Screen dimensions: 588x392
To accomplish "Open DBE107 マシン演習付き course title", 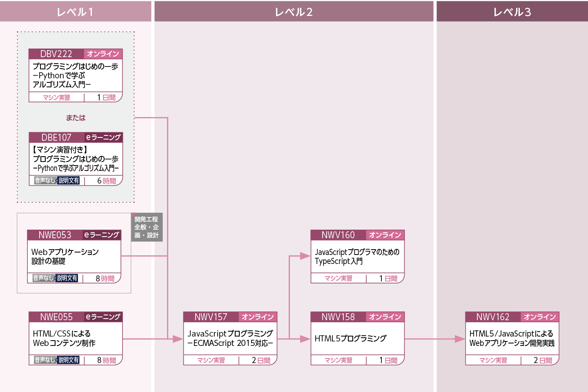I will coord(76,159).
